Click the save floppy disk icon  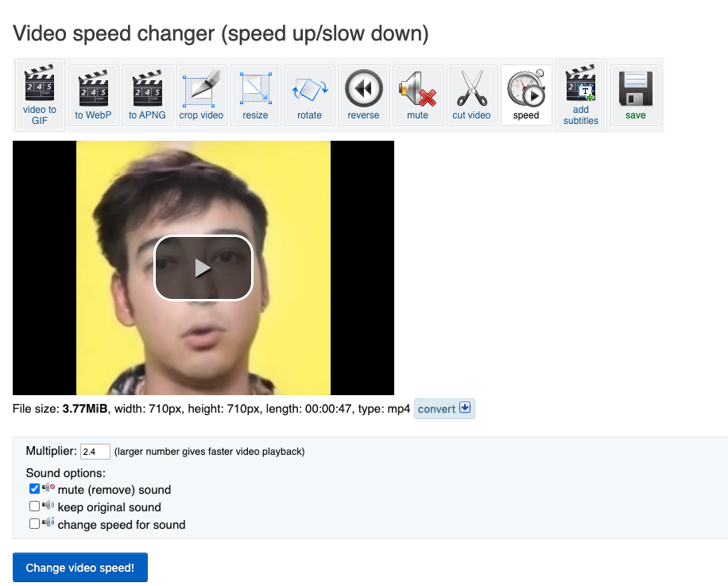pos(635,95)
